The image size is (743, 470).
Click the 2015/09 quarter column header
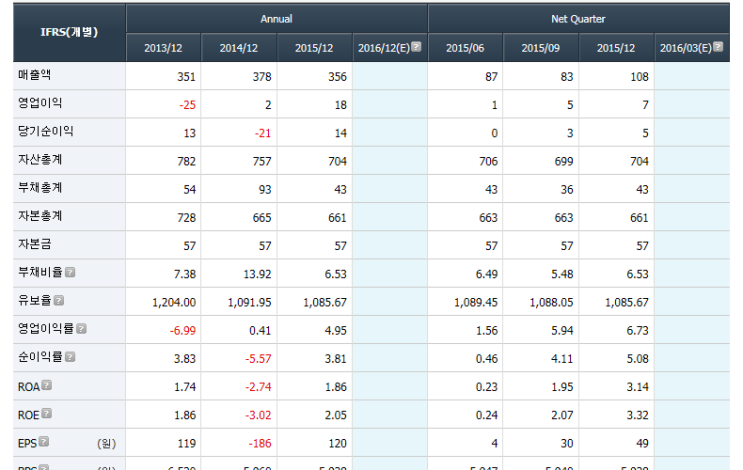tap(540, 48)
